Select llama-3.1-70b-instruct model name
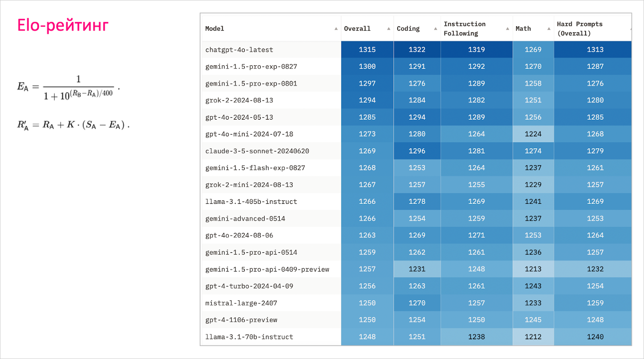Viewport: 644px width, 359px height. tap(249, 337)
